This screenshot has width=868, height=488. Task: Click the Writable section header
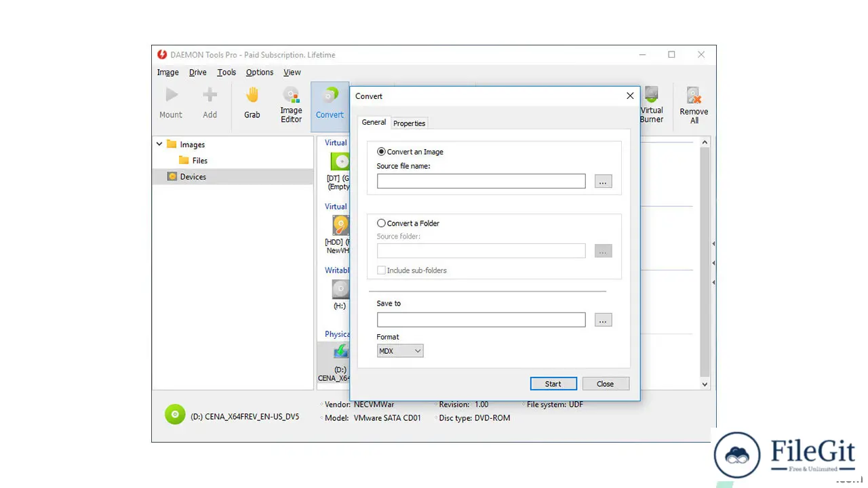point(337,270)
